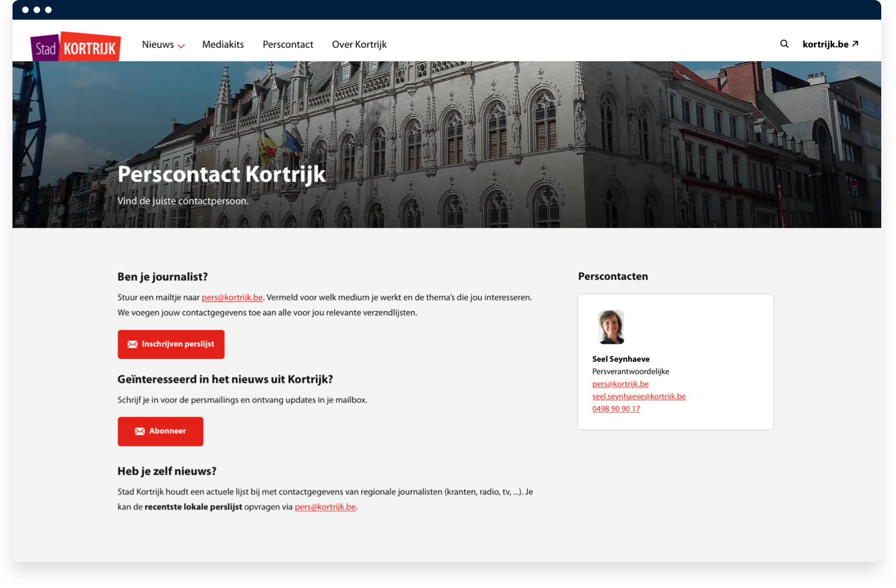The image size is (896, 588).
Task: Expand the Nieuws menu
Action: point(158,45)
